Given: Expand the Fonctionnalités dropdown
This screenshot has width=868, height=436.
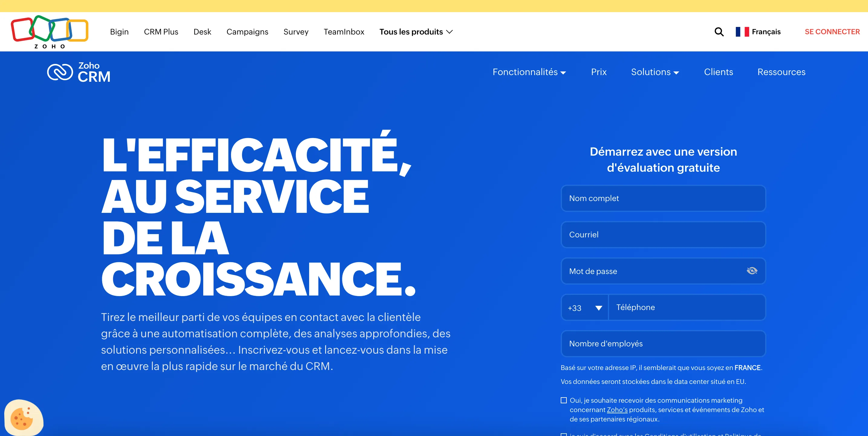Looking at the screenshot, I should point(529,72).
